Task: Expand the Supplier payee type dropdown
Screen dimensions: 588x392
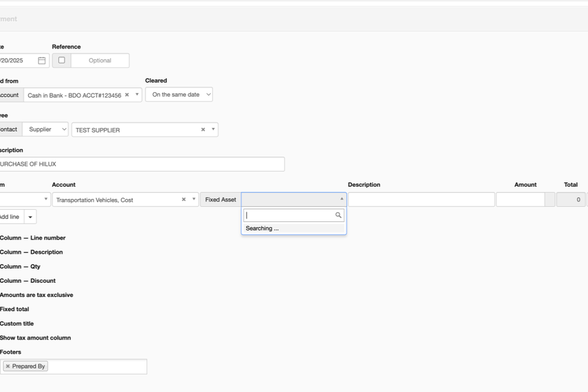Action: coord(45,129)
